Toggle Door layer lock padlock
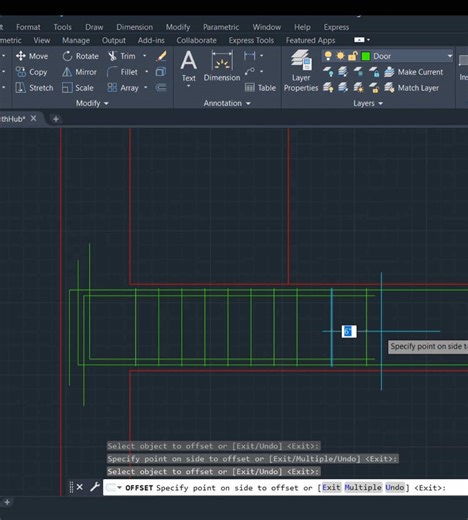468x520 pixels. click(353, 56)
